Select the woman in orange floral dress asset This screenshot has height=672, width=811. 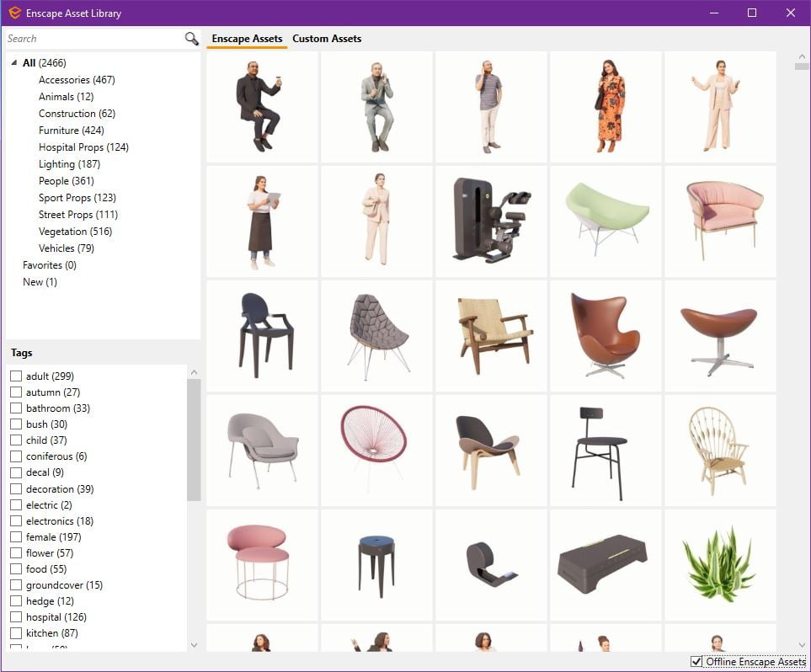click(606, 107)
